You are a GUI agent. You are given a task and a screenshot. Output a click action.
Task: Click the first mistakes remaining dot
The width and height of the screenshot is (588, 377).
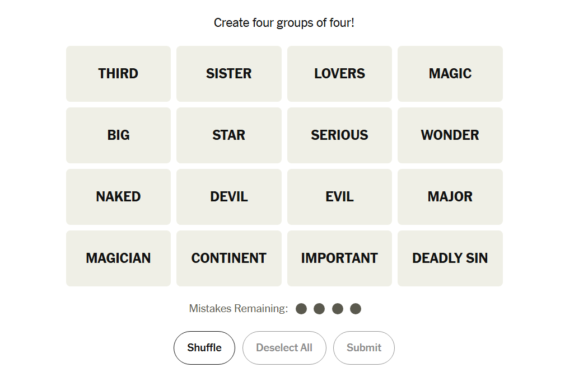pyautogui.click(x=301, y=309)
